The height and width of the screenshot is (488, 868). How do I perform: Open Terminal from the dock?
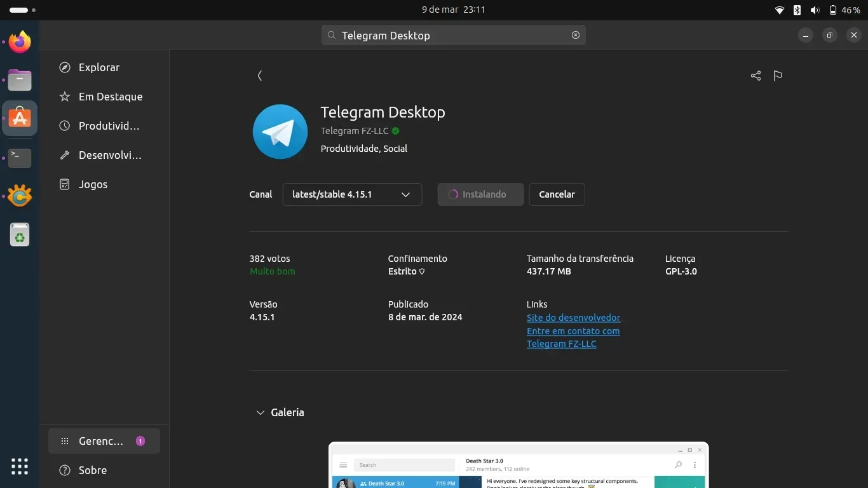pyautogui.click(x=20, y=158)
